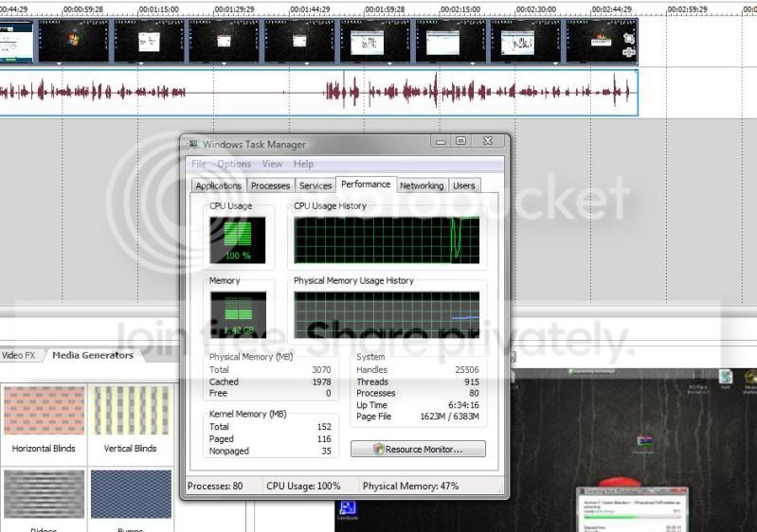
Task: Select the Bumps pattern thumbnail
Action: click(131, 495)
